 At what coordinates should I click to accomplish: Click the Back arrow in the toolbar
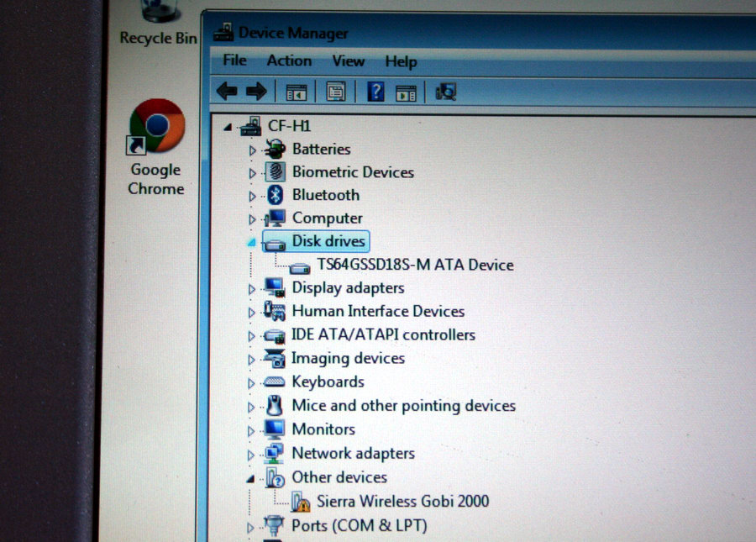(x=227, y=91)
